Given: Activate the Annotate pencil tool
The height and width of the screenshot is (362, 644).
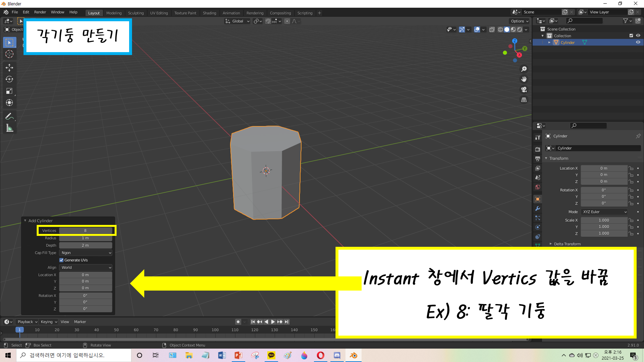Looking at the screenshot, I should tap(9, 116).
